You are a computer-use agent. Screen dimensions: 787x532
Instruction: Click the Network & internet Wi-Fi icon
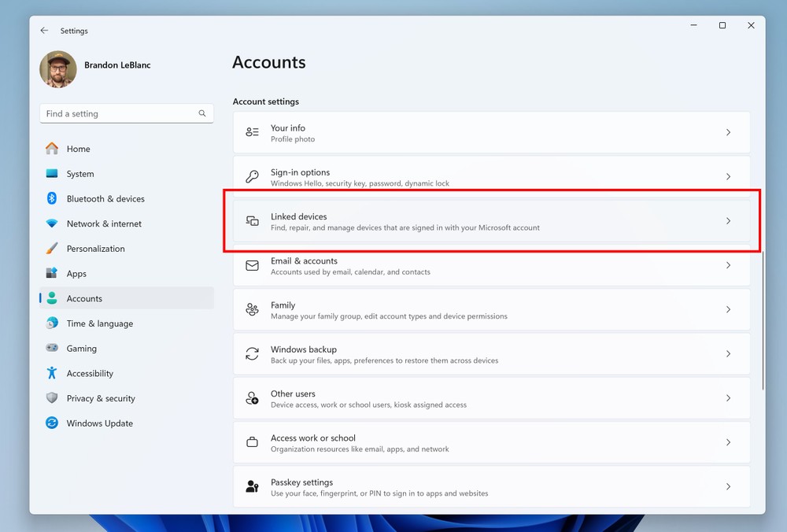pos(52,224)
